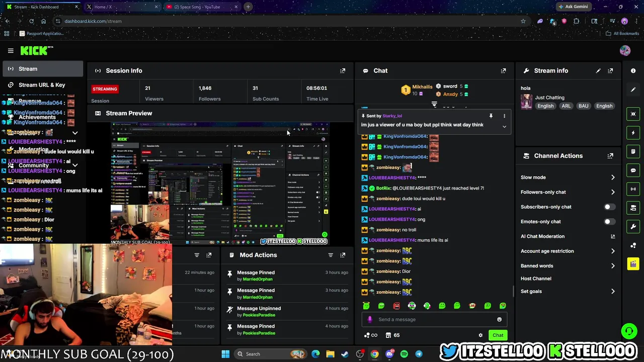This screenshot has width=644, height=362.
Task: Click the microphone icon in chat input
Action: click(370, 319)
